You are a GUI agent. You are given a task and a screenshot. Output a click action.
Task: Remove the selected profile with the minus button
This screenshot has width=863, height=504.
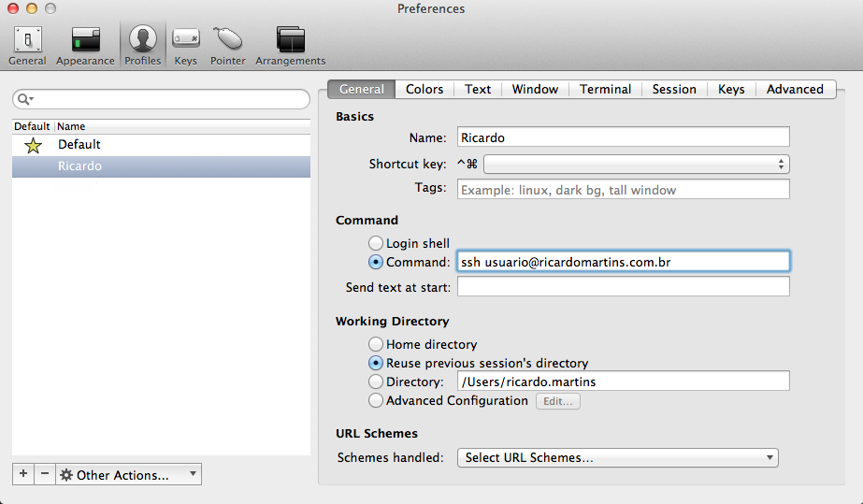click(45, 474)
